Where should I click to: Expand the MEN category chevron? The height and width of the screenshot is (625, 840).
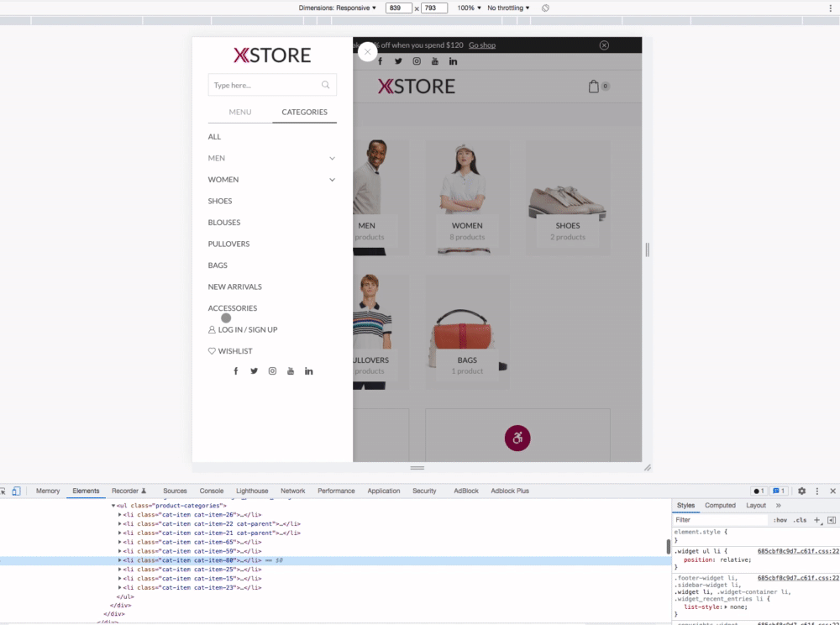[332, 158]
